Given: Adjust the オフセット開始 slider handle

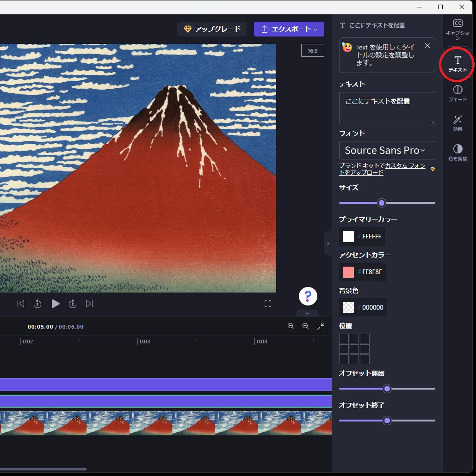Looking at the screenshot, I should [x=387, y=389].
